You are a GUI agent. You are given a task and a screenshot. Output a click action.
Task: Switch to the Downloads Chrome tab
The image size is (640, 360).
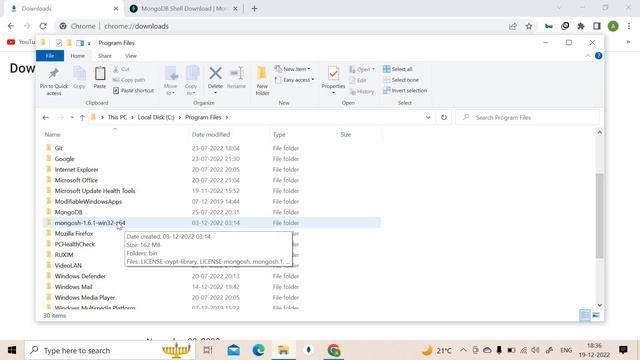[63, 9]
